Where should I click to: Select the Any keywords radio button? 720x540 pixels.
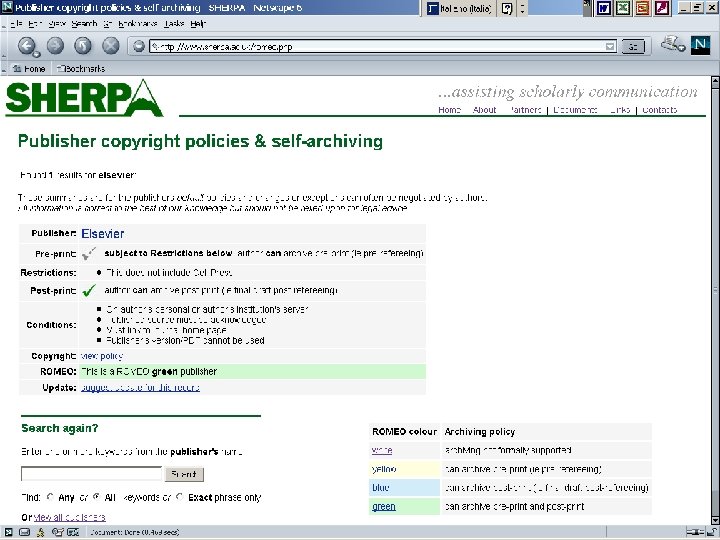click(50, 497)
